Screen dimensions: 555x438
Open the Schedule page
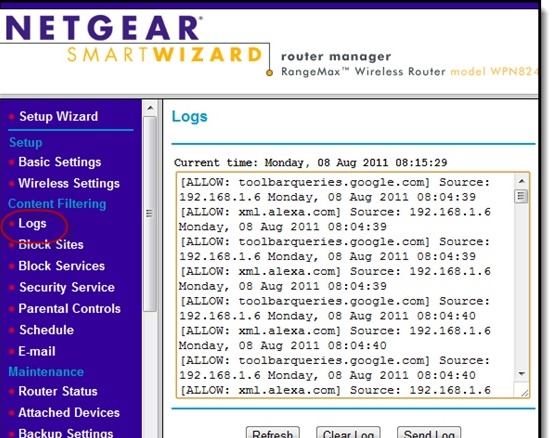(46, 330)
